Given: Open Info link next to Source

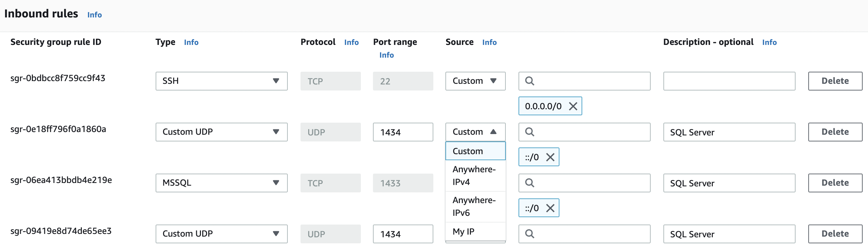Looking at the screenshot, I should pyautogui.click(x=489, y=43).
